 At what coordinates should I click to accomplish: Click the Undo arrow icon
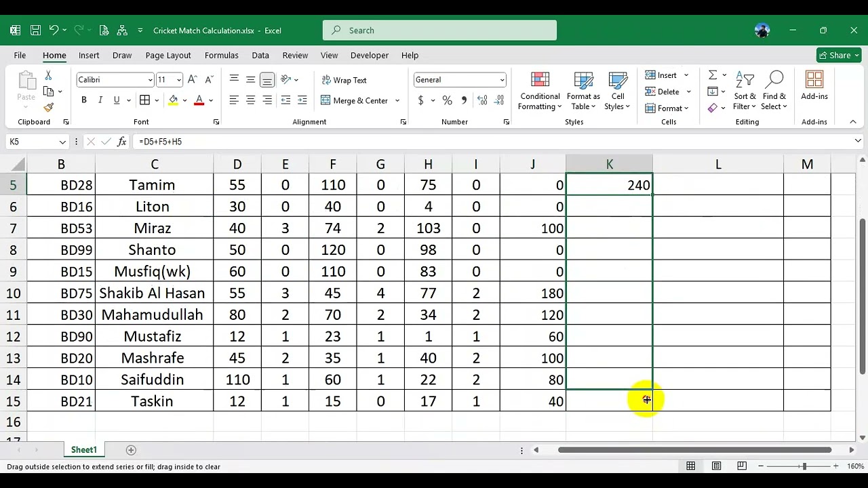pyautogui.click(x=54, y=30)
